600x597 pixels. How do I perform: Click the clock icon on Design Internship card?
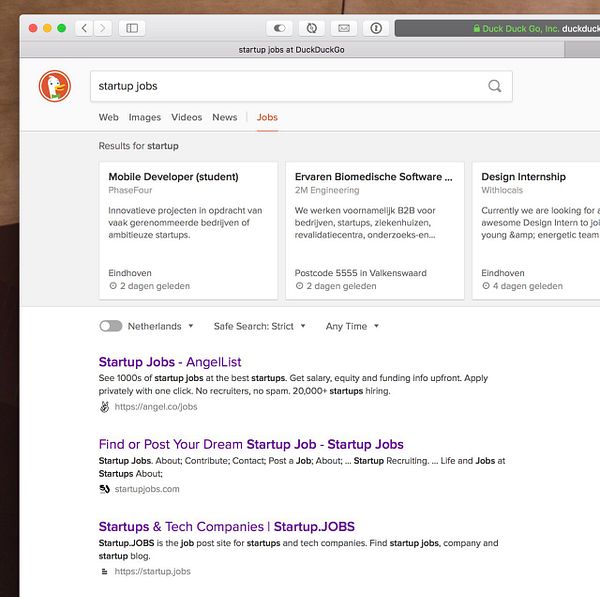486,286
